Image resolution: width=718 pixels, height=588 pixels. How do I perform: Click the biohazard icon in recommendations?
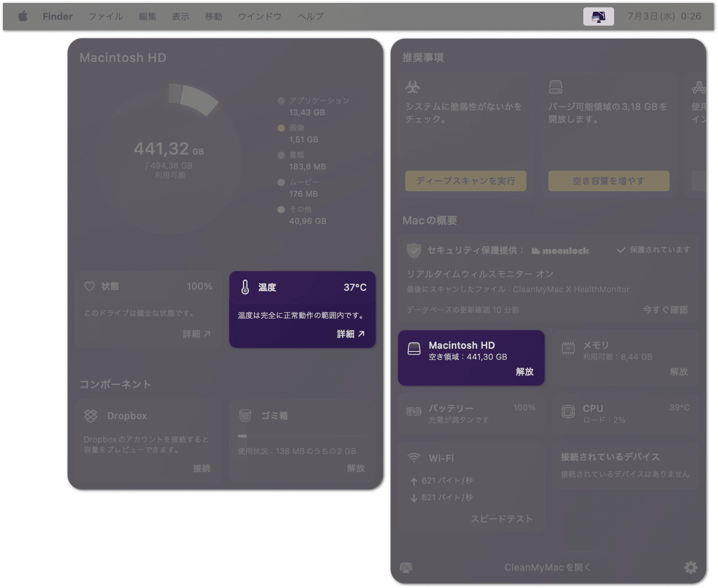coord(413,87)
